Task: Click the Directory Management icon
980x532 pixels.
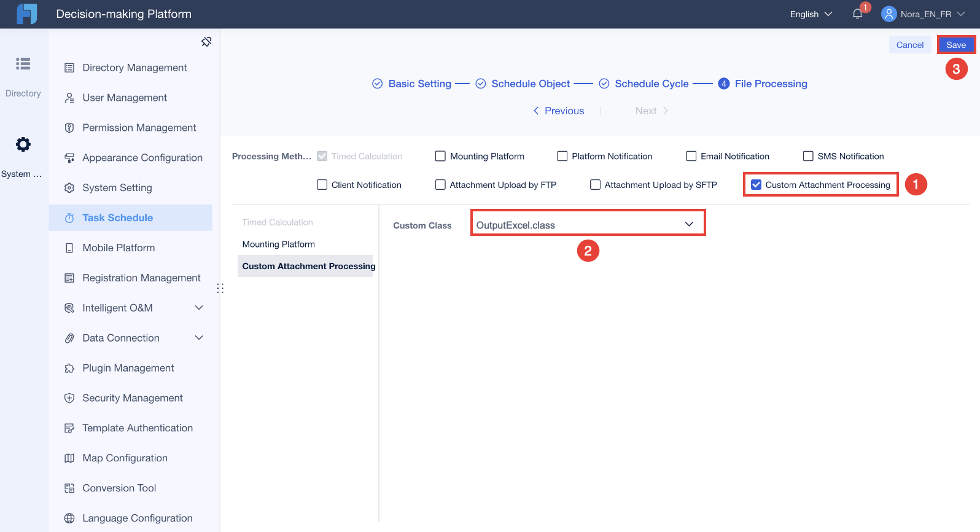Action: click(69, 68)
